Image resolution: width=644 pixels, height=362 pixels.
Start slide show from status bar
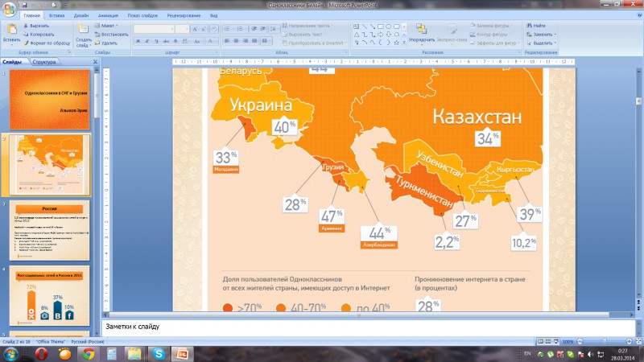point(556,341)
